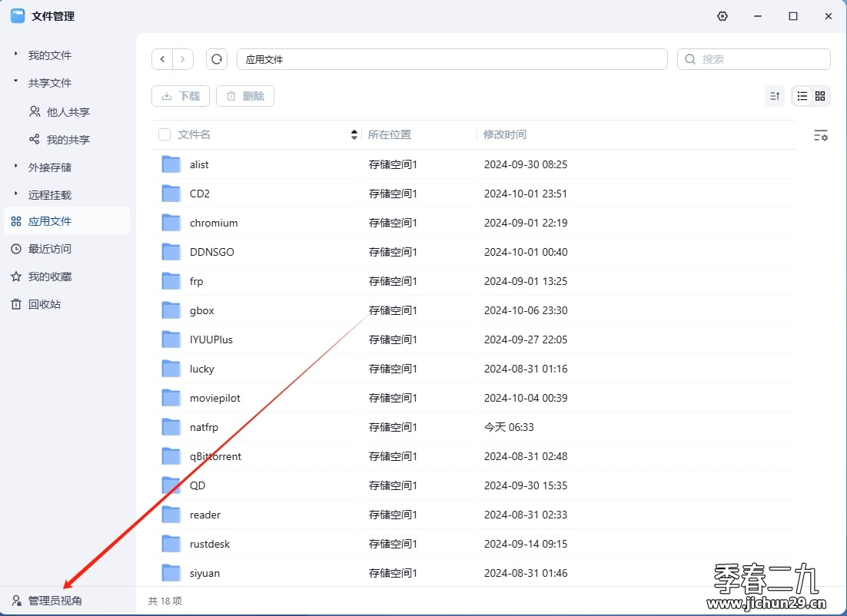
Task: Refresh the current folder
Action: 216,58
